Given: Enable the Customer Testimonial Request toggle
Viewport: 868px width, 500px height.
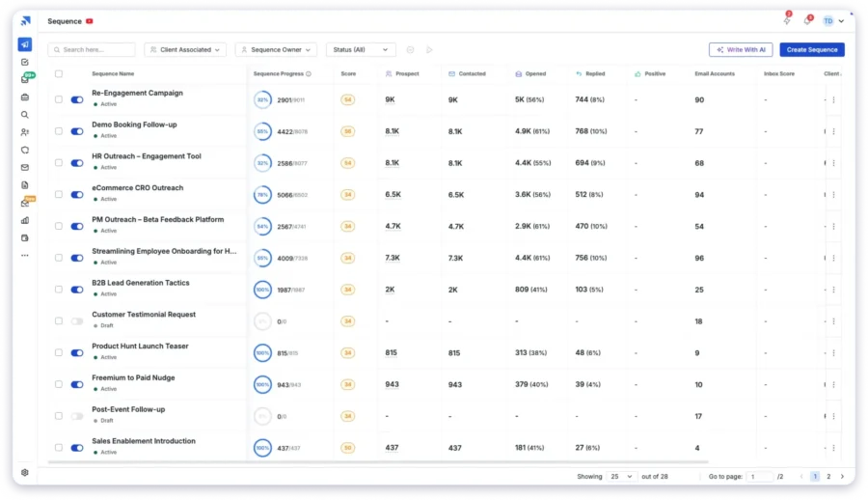Looking at the screenshot, I should (x=77, y=321).
